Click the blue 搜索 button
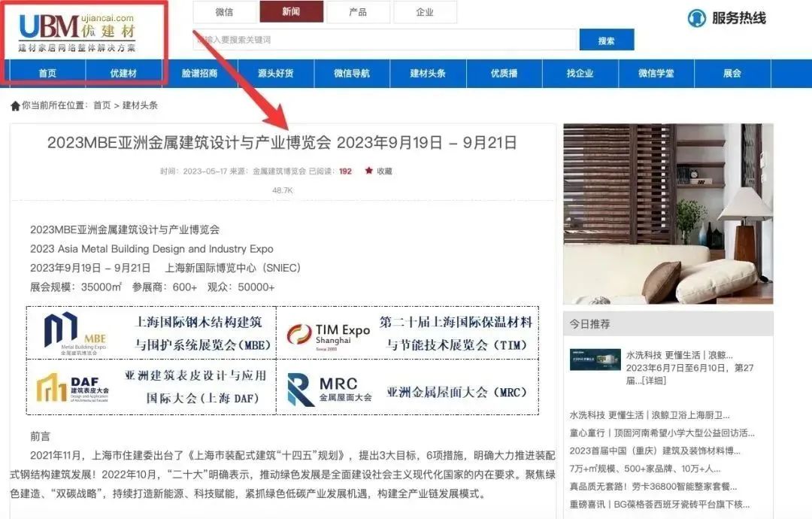This screenshot has height=519, width=812. point(607,40)
